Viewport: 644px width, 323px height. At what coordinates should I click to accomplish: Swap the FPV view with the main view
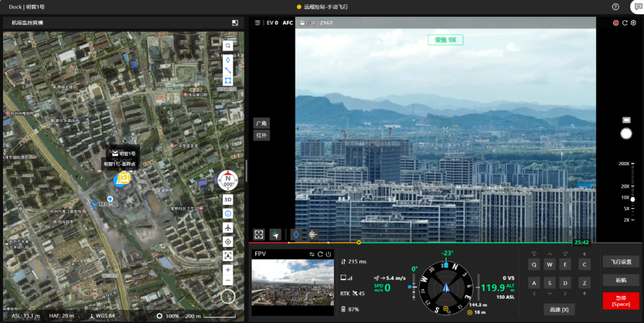tap(312, 254)
